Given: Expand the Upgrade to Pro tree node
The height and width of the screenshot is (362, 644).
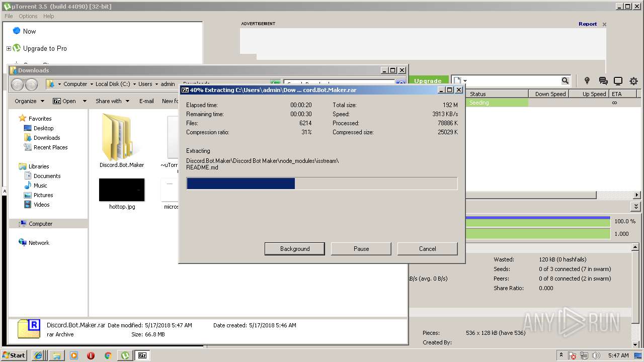Looking at the screenshot, I should (x=9, y=49).
